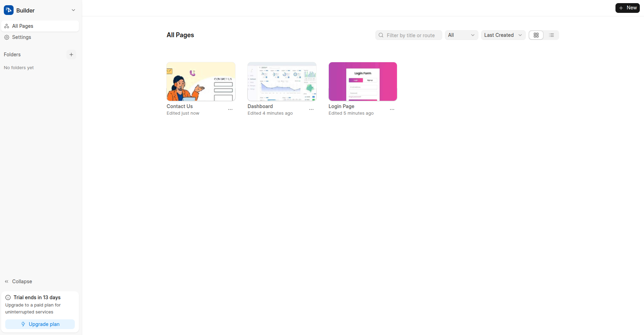
Task: Open more options for Contact Us
Action: [x=230, y=109]
